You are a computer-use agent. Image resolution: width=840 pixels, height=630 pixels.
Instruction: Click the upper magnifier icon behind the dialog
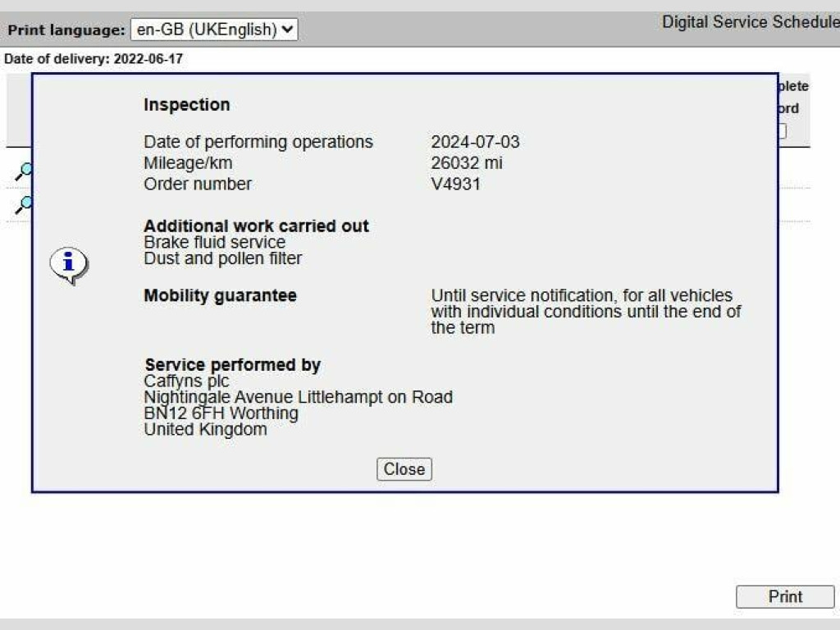(24, 171)
